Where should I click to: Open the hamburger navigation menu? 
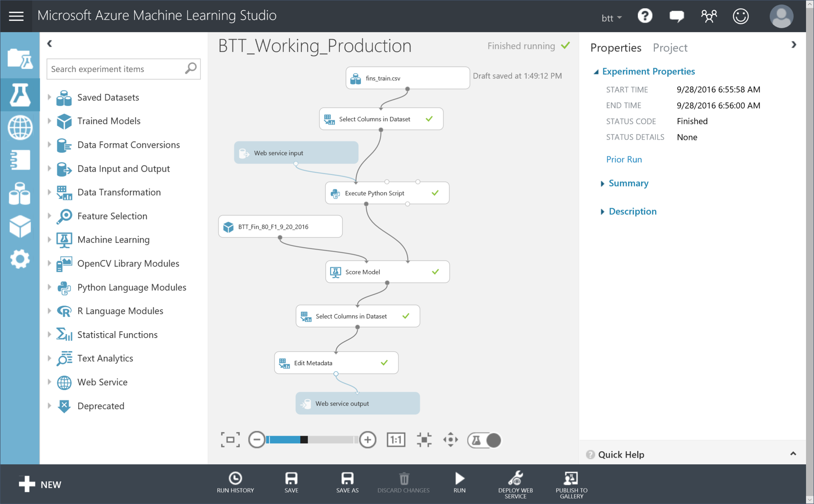click(16, 16)
